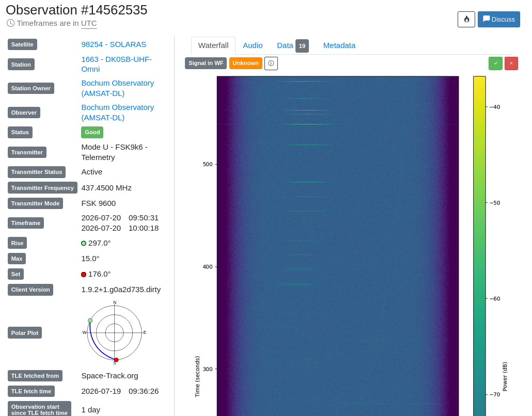Click the flame icon button
This screenshot has height=416, width=532.
click(x=466, y=19)
